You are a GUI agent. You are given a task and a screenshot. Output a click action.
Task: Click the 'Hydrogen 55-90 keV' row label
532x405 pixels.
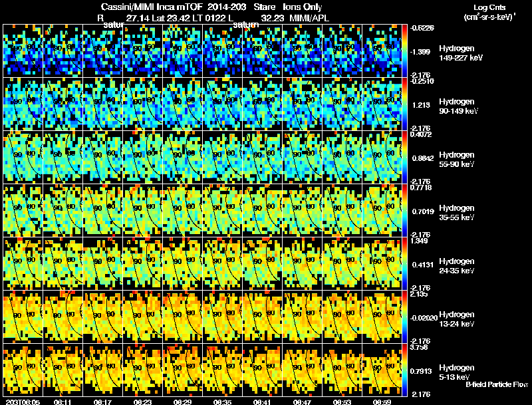tap(457, 160)
